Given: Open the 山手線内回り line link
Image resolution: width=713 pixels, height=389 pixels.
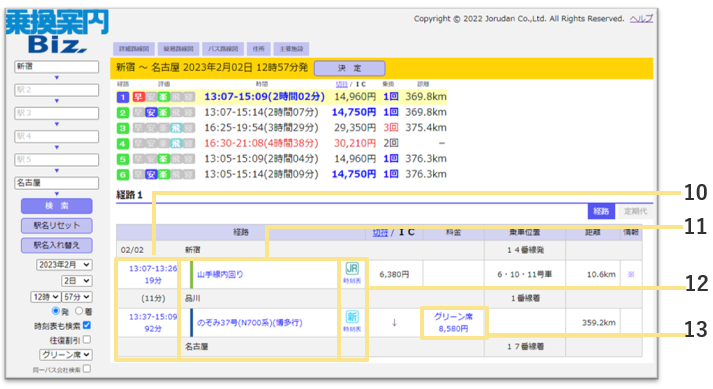Looking at the screenshot, I should pos(220,274).
